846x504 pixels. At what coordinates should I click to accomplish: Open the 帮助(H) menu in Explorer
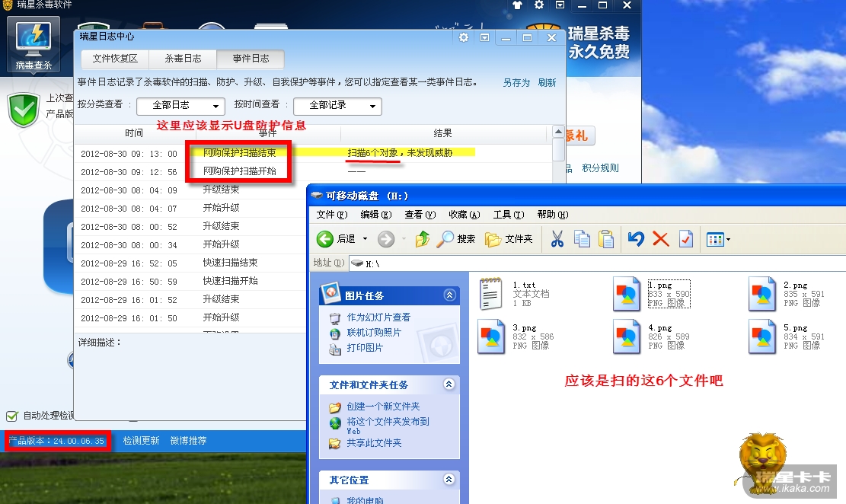click(553, 214)
